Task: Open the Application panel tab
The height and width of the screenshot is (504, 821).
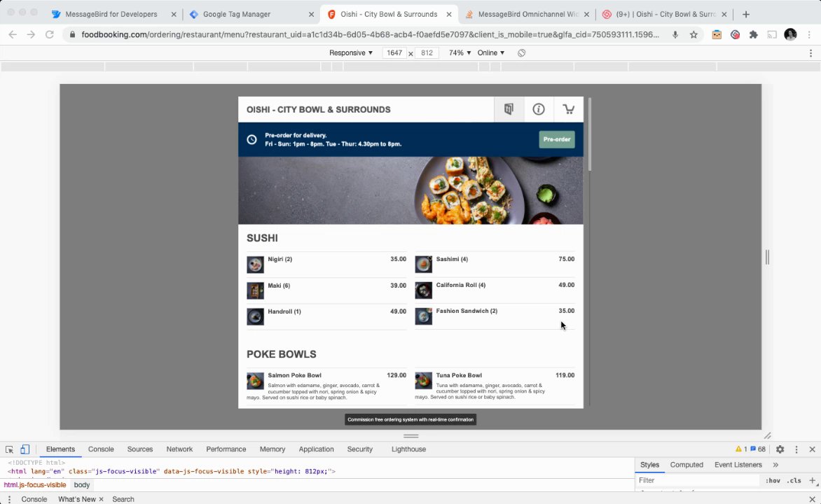Action: pos(316,449)
